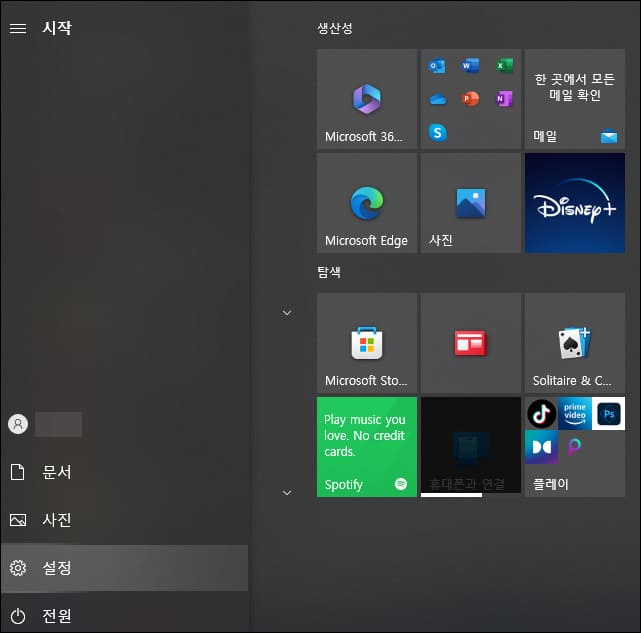Open the Solitaire & Casual Games tile
This screenshot has height=633, width=641.
tap(575, 343)
